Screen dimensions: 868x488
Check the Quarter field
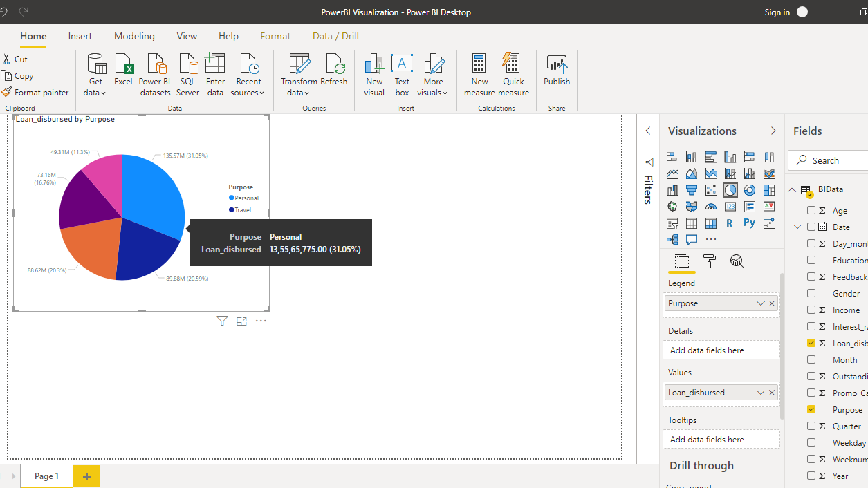(x=811, y=426)
